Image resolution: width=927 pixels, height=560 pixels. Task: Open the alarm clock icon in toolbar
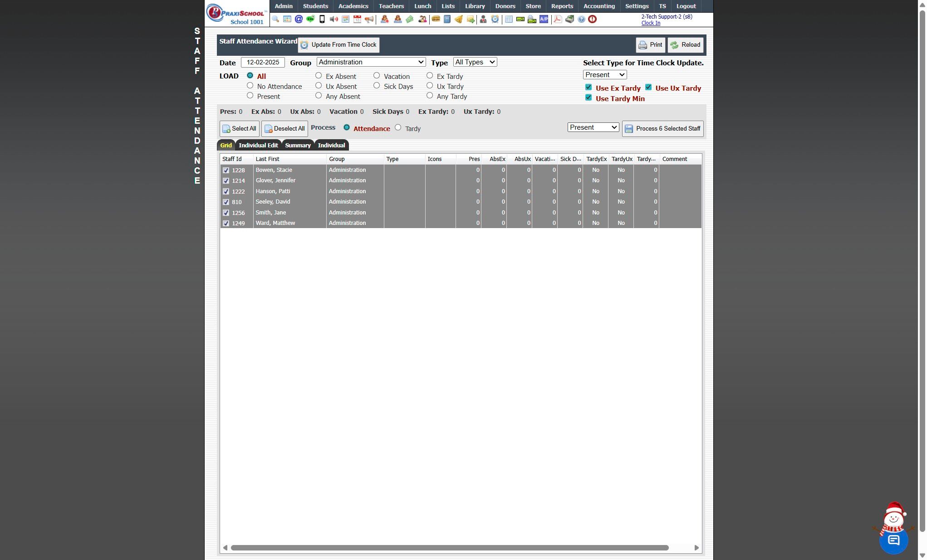(495, 19)
